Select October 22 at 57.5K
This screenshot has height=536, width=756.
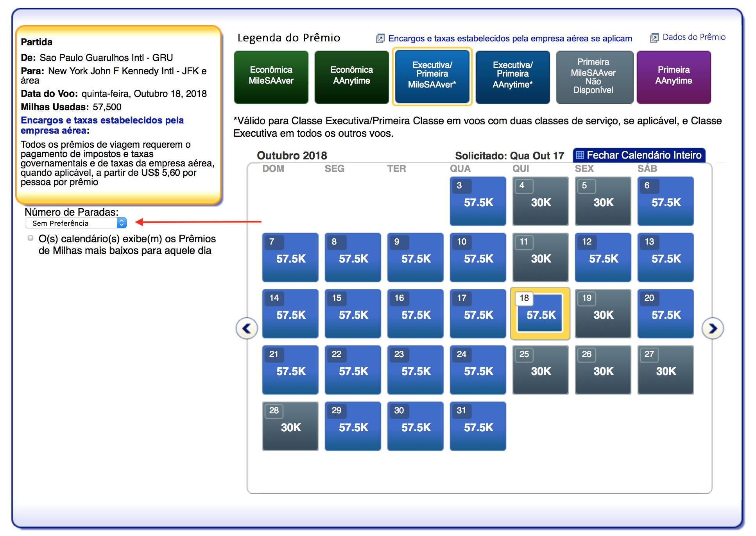[353, 370]
